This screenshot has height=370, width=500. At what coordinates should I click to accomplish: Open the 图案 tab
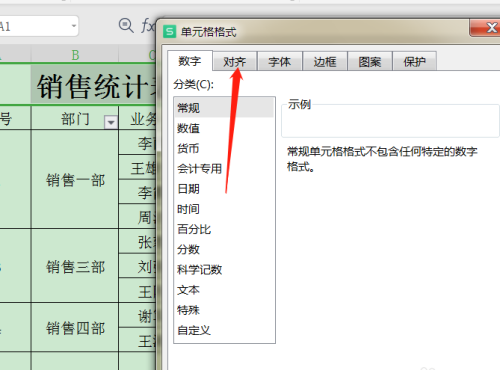370,61
